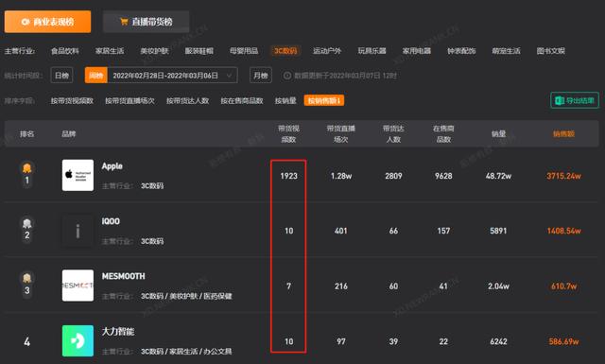Image resolution: width=605 pixels, height=364 pixels.
Task: Filter by 玩具乐器 industry
Action: point(372,51)
